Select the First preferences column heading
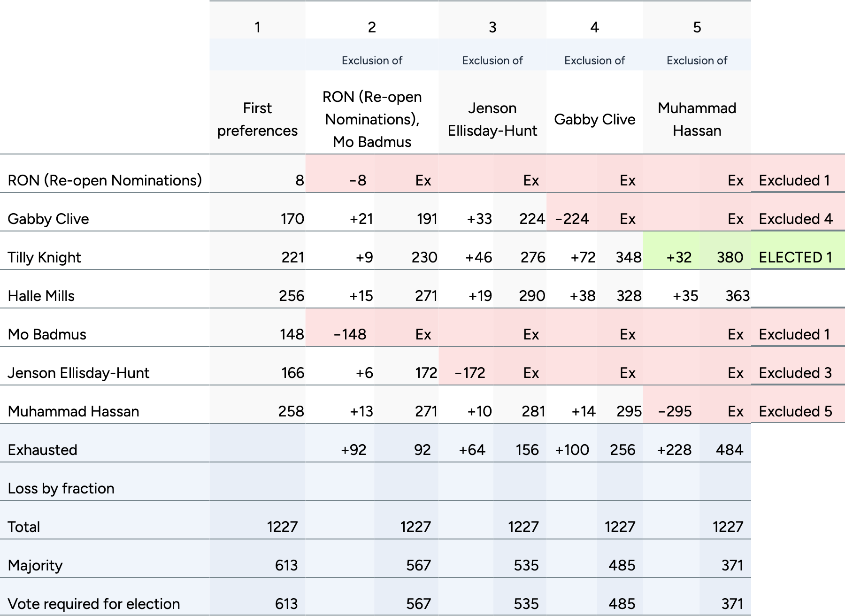The image size is (845, 616). pyautogui.click(x=257, y=119)
